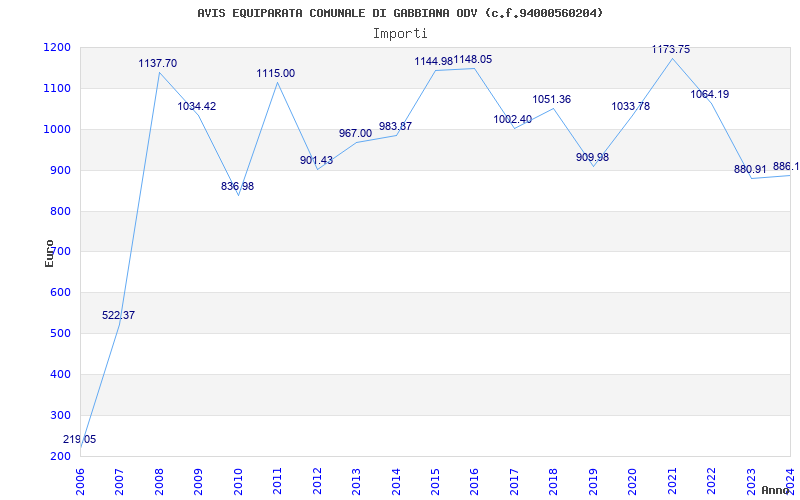
Task: Select the 1200 value on y-axis
Action: coord(57,47)
